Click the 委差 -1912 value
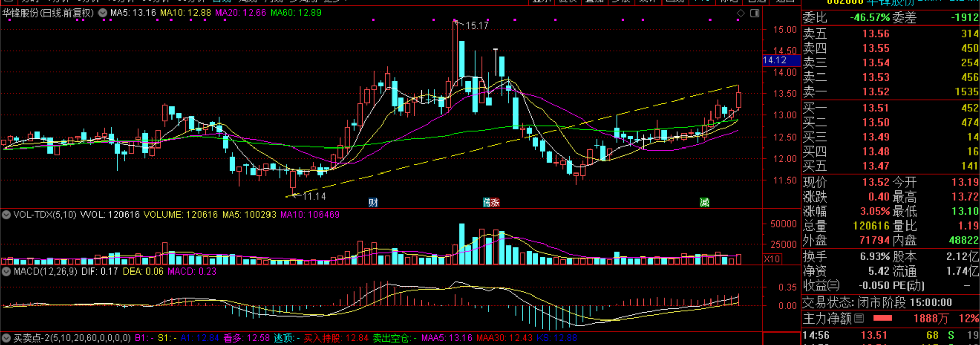 click(x=965, y=18)
